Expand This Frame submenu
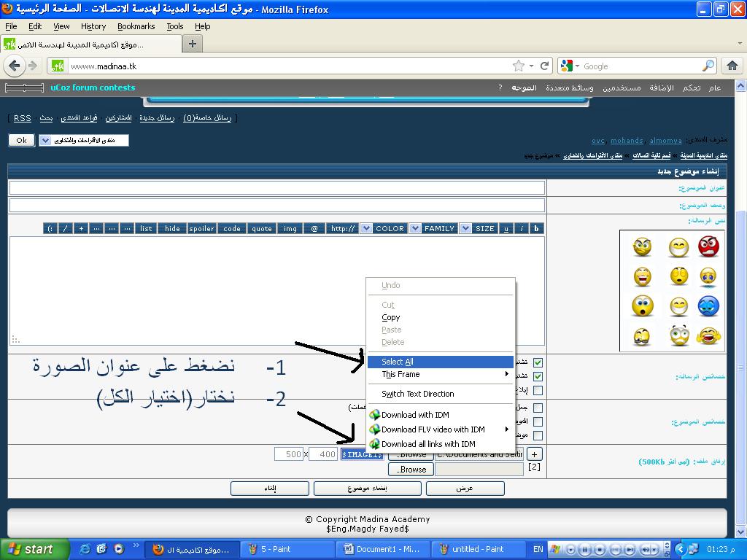Image resolution: width=747 pixels, height=560 pixels. coord(440,374)
